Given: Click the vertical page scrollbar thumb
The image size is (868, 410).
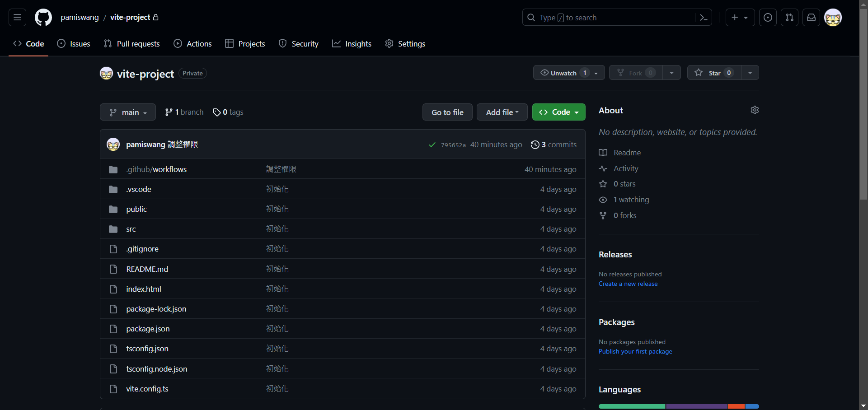Looking at the screenshot, I should pyautogui.click(x=863, y=104).
